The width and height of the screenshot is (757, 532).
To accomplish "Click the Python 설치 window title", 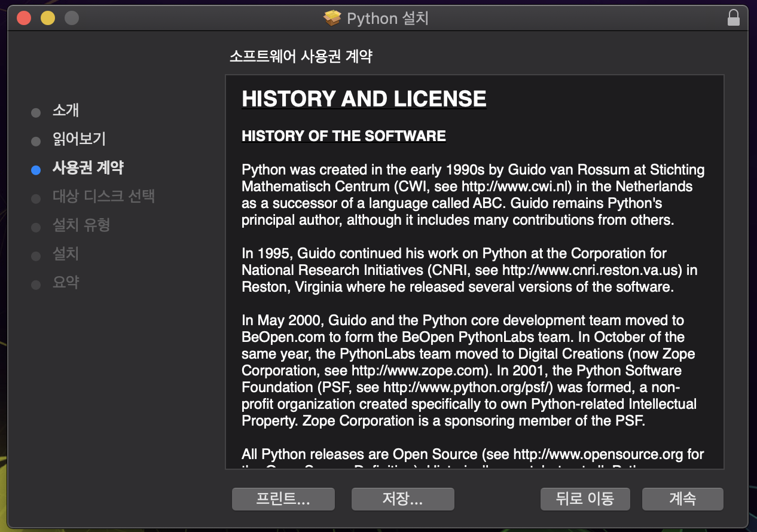I will pyautogui.click(x=387, y=19).
